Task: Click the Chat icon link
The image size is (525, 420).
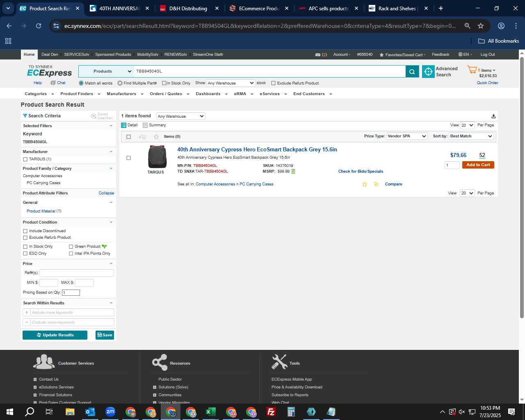Action: tap(53, 83)
